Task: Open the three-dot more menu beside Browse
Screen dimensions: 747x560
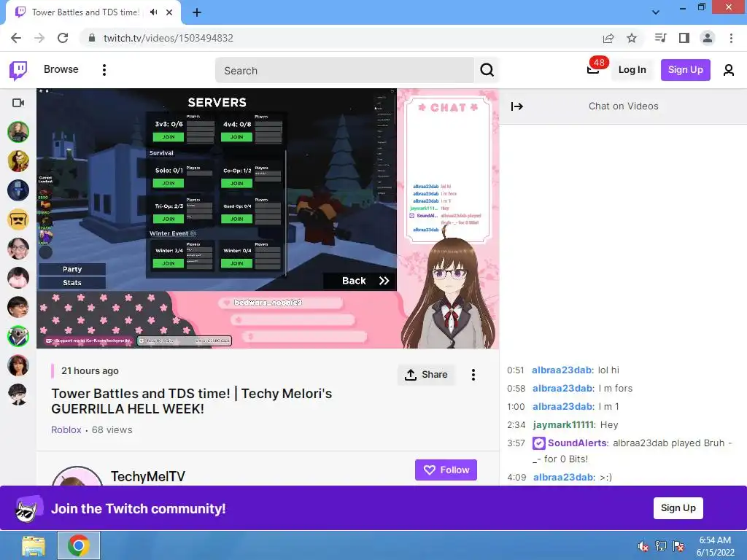Action: [x=104, y=70]
